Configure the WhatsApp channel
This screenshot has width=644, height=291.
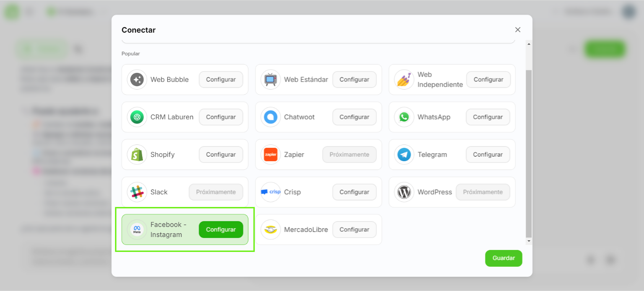488,117
